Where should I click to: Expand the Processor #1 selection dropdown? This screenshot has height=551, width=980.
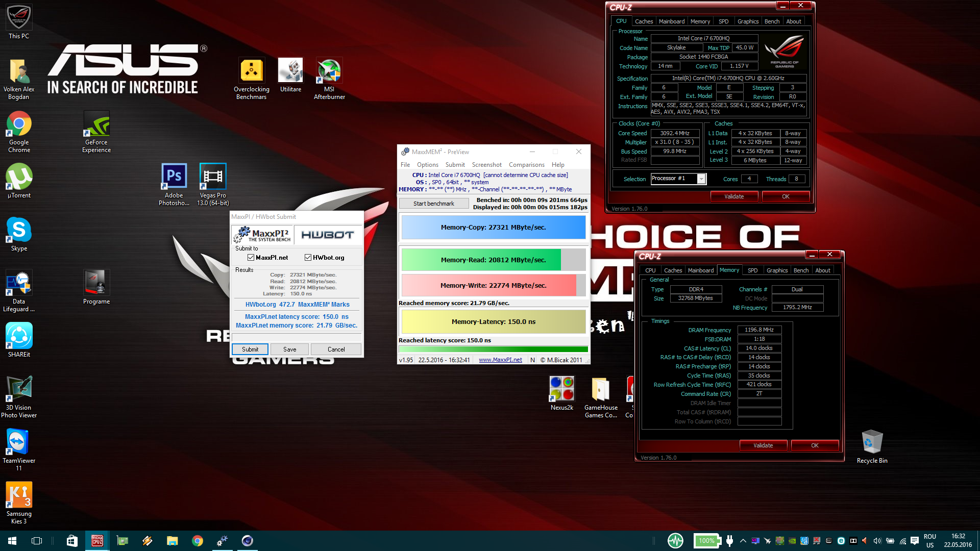click(701, 179)
